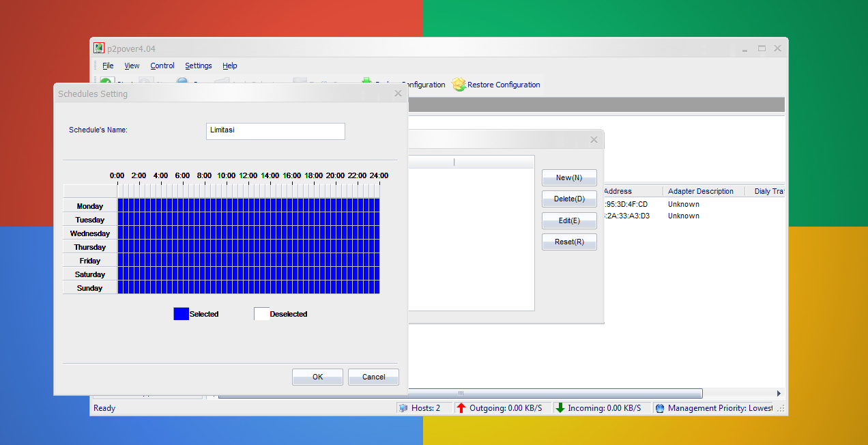
Task: Open the File menu
Action: pos(108,66)
